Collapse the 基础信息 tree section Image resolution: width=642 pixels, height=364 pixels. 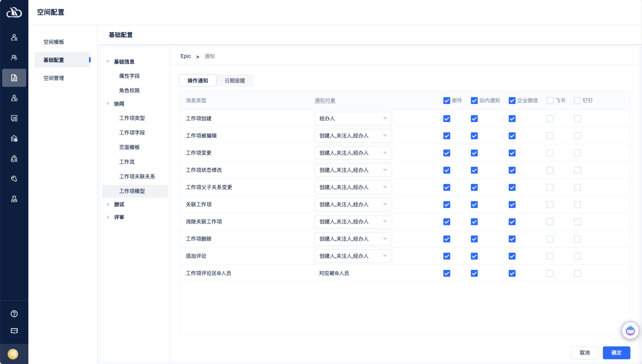[x=108, y=61]
